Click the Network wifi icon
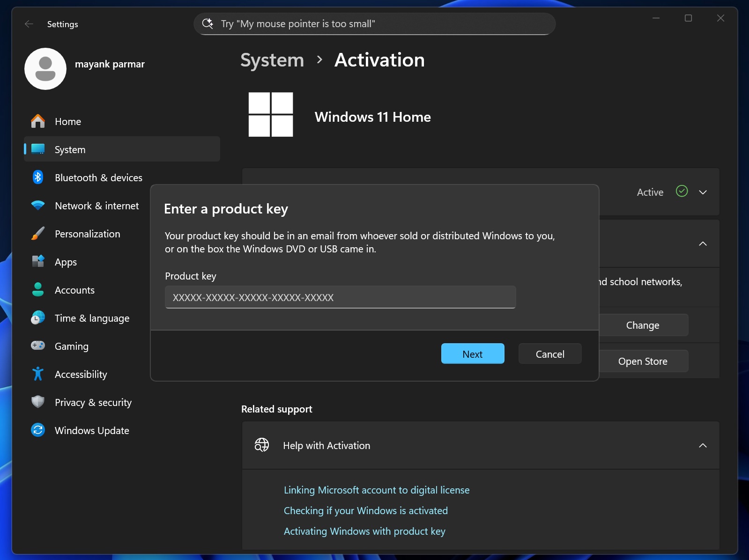The image size is (749, 560). (x=38, y=206)
